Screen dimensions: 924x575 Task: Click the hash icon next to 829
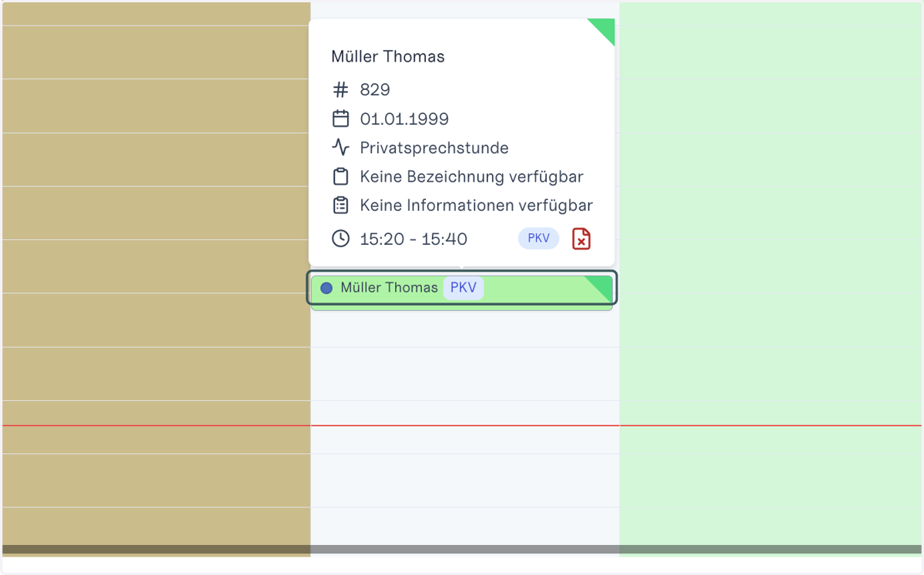pos(340,90)
